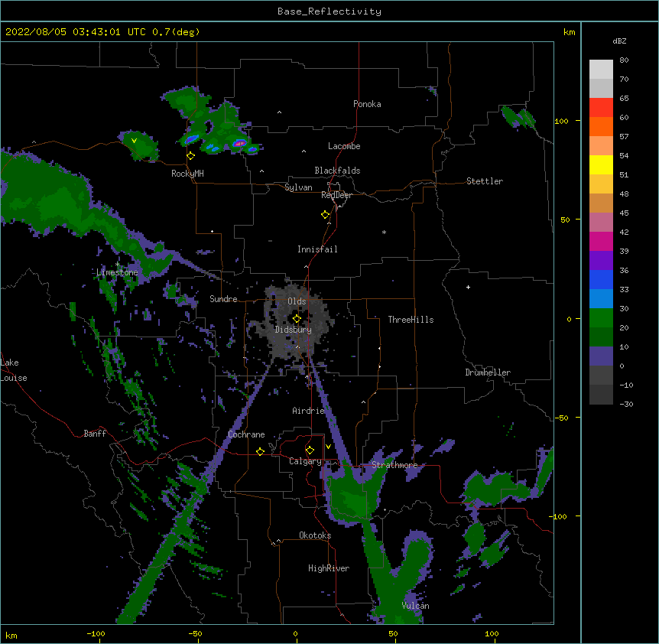
Task: Click the red 60-65 dBZ legend swatch
Action: click(x=601, y=107)
